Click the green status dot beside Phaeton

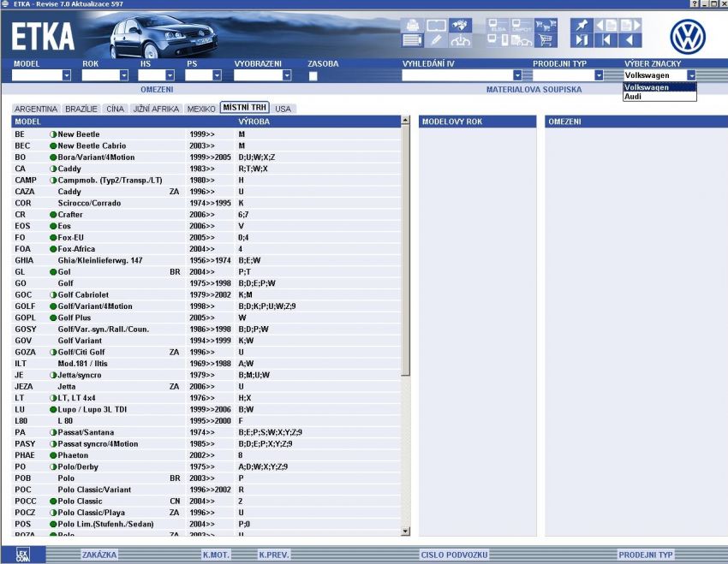point(53,455)
